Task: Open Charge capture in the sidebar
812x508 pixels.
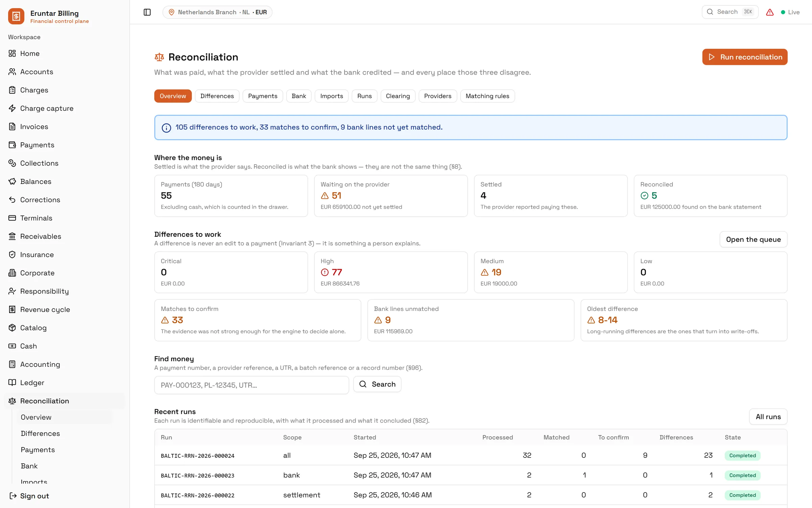Action: click(64, 108)
